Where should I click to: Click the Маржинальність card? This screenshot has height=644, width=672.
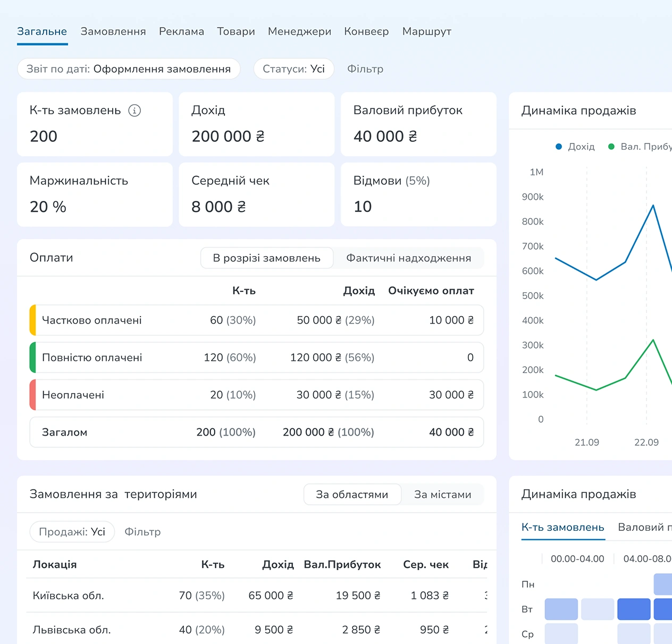coord(95,194)
